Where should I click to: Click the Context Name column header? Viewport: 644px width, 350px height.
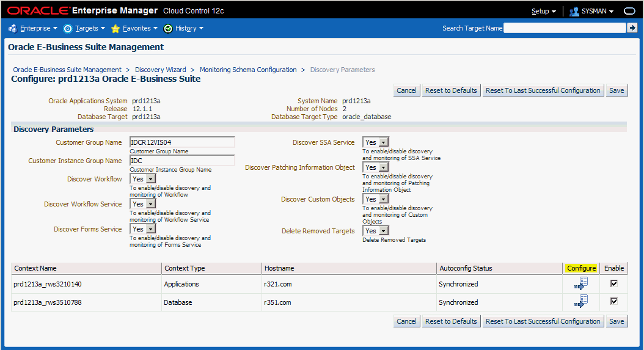86,268
